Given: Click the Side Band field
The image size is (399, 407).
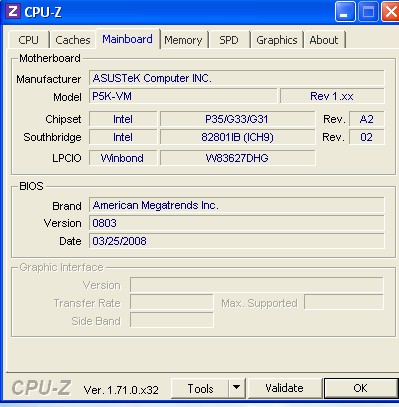Looking at the screenshot, I should [x=172, y=320].
